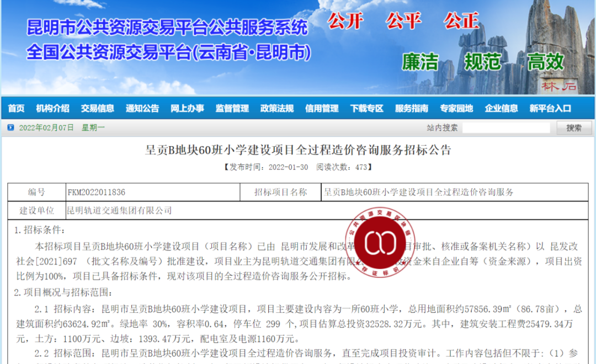Click the date text 2022年02月07日
Image resolution: width=596 pixels, height=364 pixels.
click(x=46, y=127)
